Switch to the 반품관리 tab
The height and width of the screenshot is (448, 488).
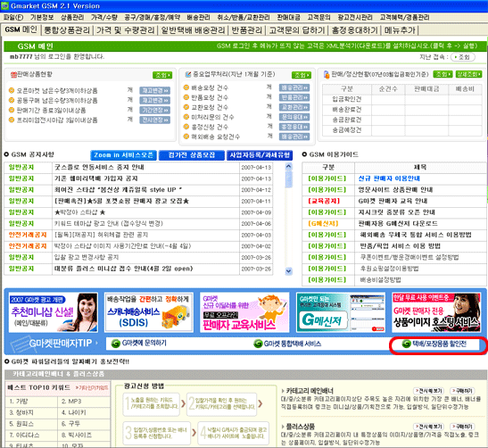(x=247, y=30)
